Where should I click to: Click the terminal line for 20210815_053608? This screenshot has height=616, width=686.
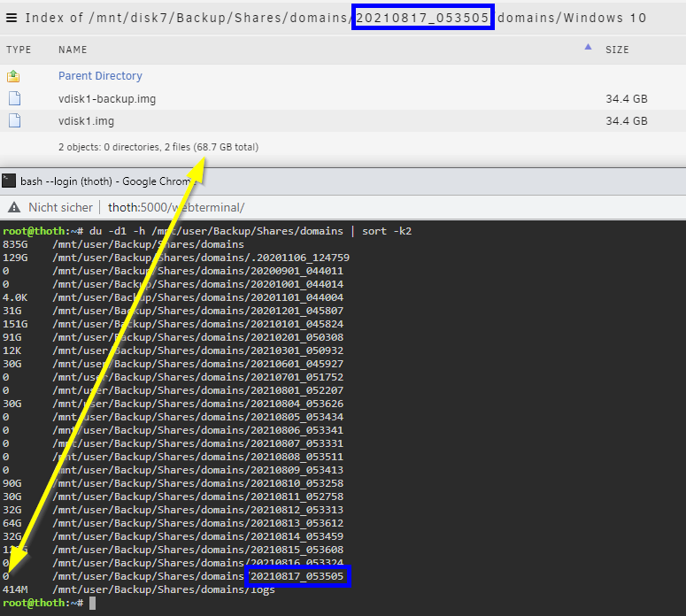point(173,550)
